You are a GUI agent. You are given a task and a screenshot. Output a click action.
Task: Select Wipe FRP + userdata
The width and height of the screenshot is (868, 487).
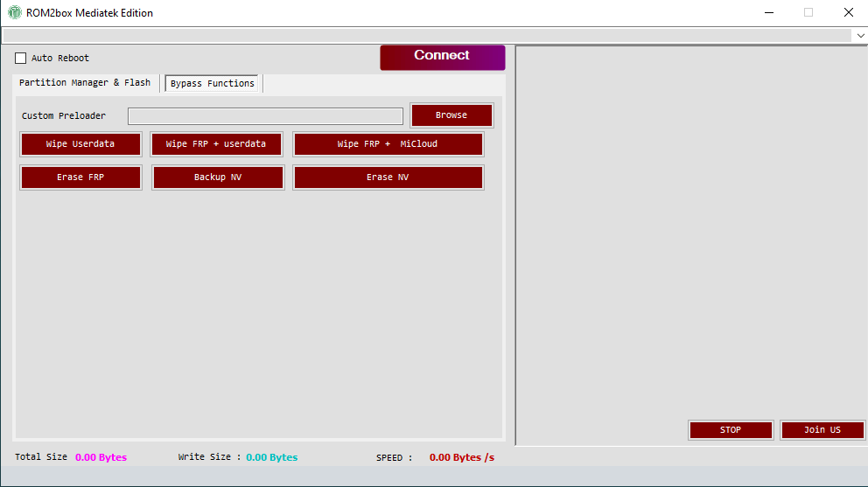pyautogui.click(x=216, y=144)
